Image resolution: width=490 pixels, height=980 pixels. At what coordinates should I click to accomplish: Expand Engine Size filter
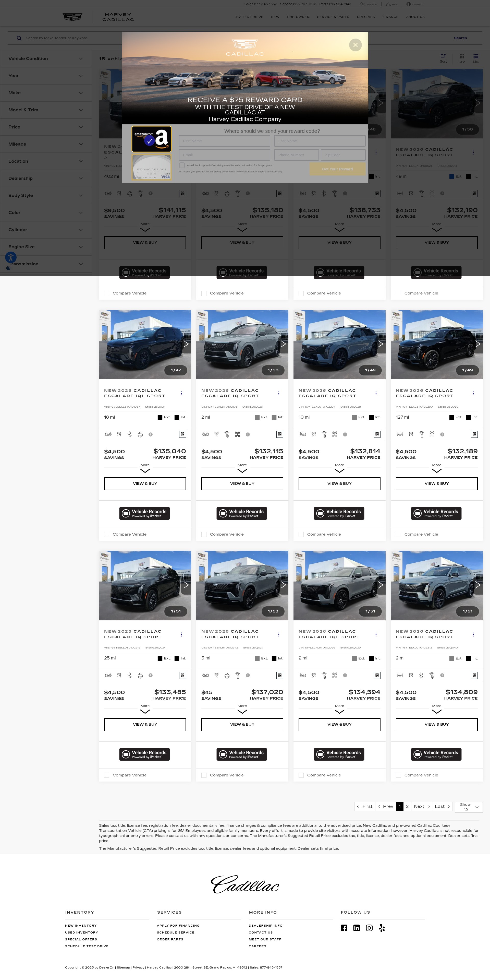[x=46, y=247]
